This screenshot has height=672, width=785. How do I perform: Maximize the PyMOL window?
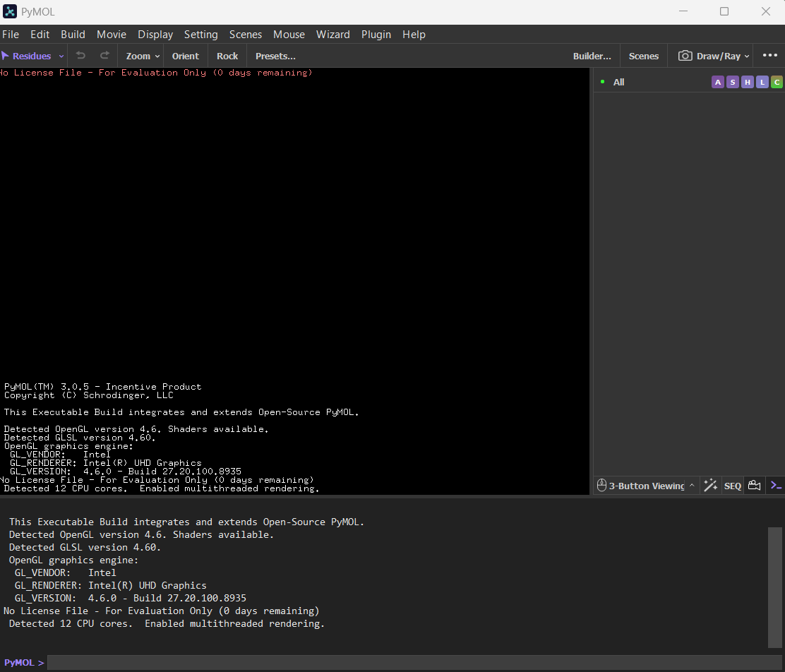point(724,11)
